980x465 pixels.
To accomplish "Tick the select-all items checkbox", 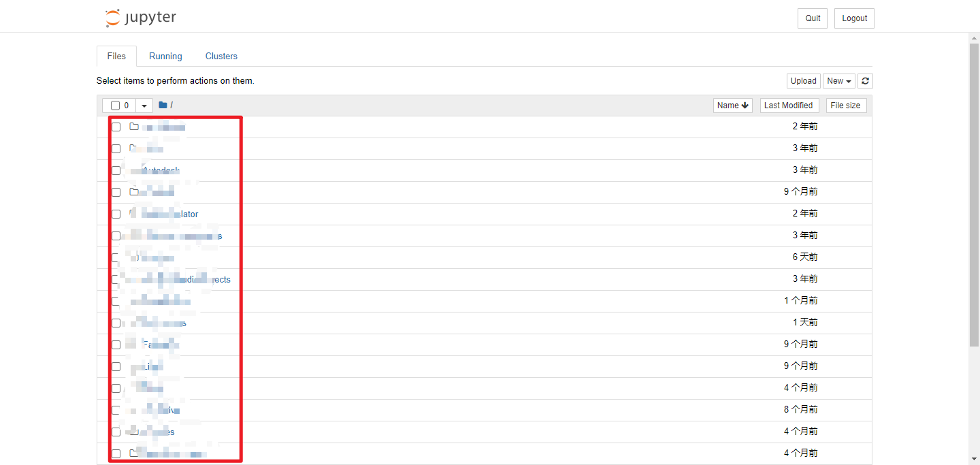I will tap(115, 106).
